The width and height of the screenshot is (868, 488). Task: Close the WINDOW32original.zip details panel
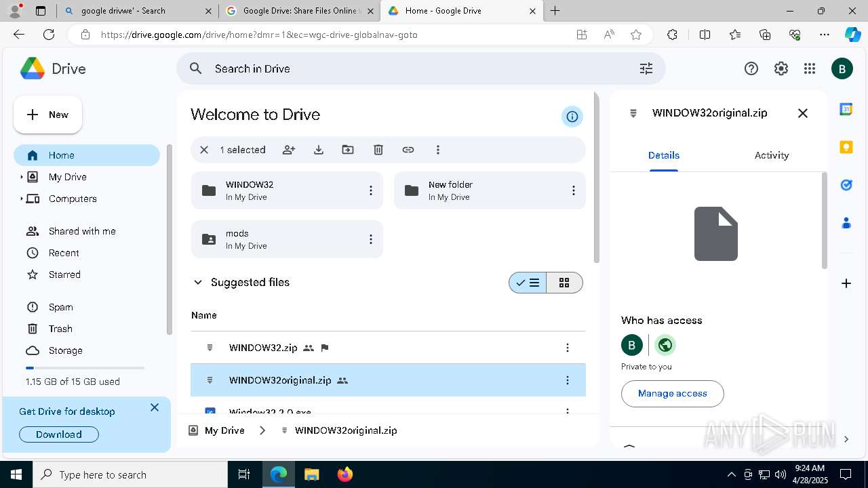803,113
